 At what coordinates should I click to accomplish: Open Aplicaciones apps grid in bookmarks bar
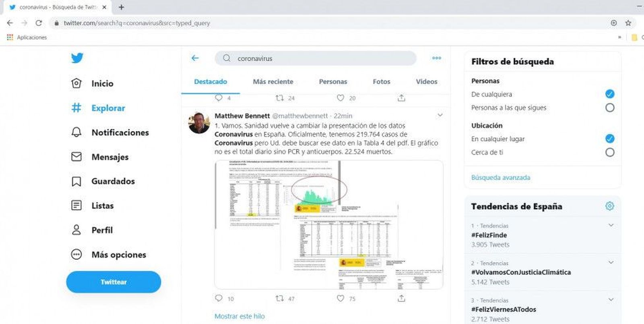click(x=10, y=37)
